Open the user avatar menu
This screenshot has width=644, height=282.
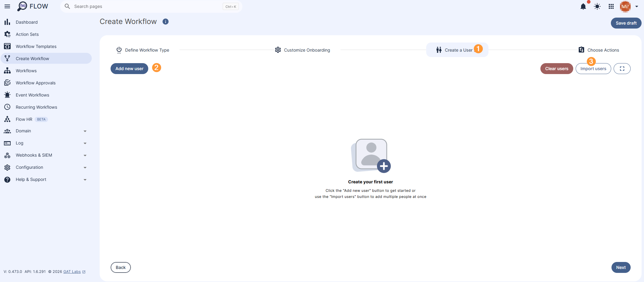click(625, 6)
